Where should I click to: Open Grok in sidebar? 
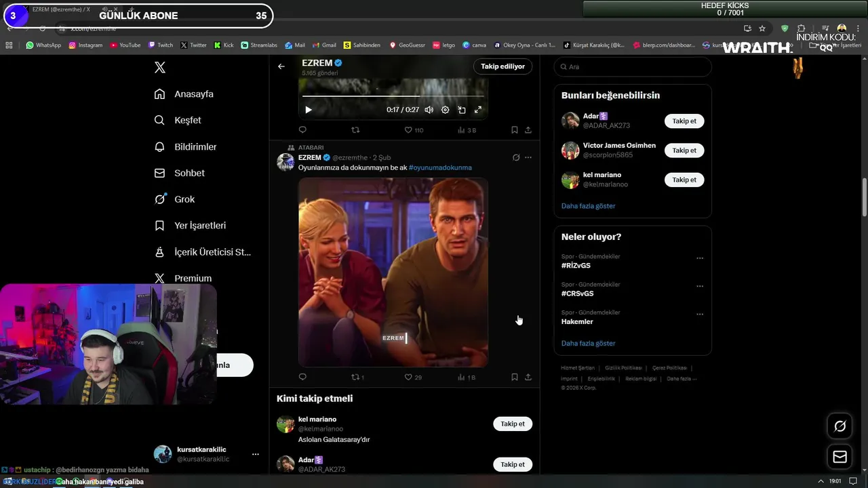pyautogui.click(x=174, y=199)
